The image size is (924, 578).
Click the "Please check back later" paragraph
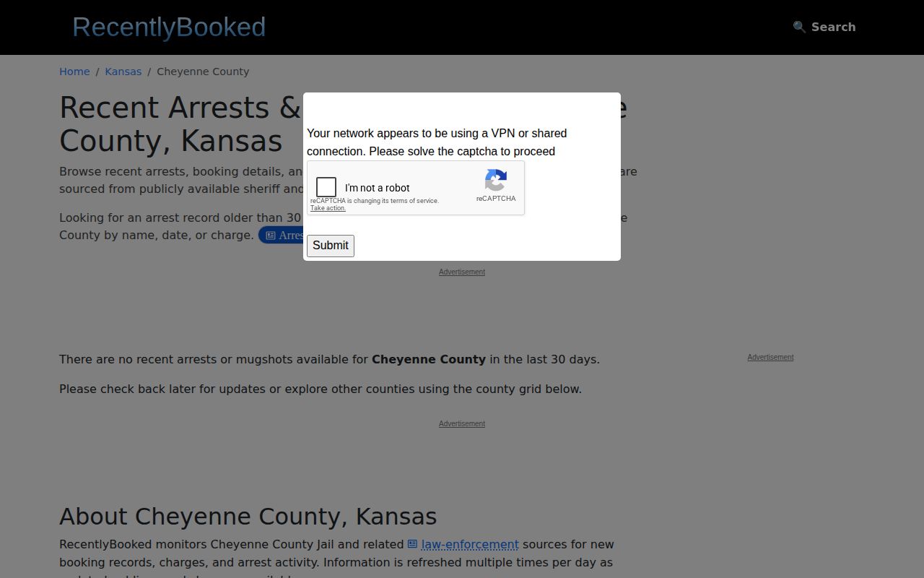click(x=321, y=389)
